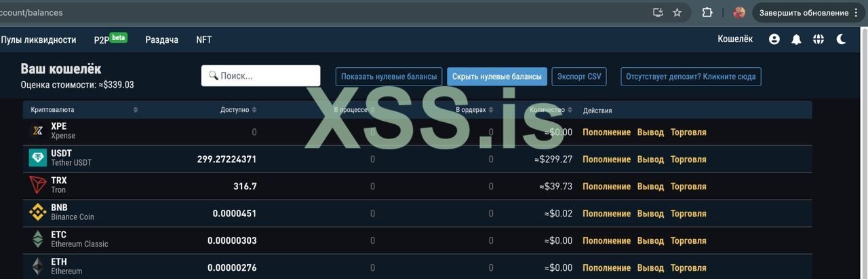Click Показать нулевые балансы button
The height and width of the screenshot is (279, 868).
click(x=389, y=77)
